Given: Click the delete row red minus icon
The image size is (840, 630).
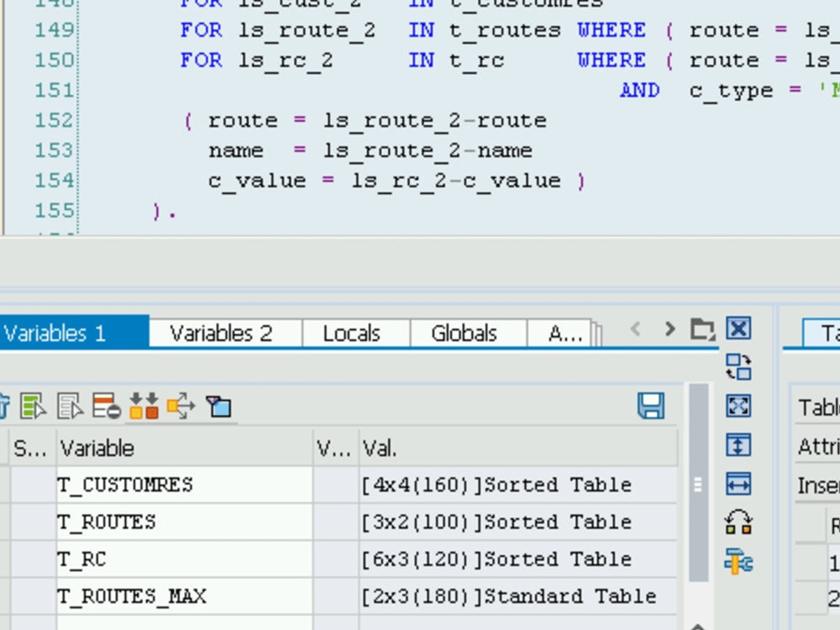Looking at the screenshot, I should click(x=107, y=406).
